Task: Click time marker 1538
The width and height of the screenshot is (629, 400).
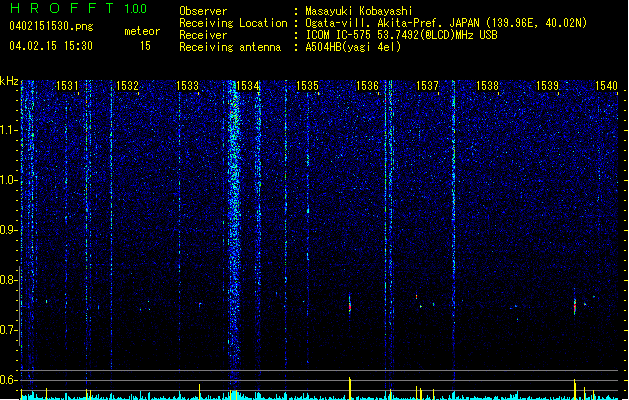Action: (487, 86)
